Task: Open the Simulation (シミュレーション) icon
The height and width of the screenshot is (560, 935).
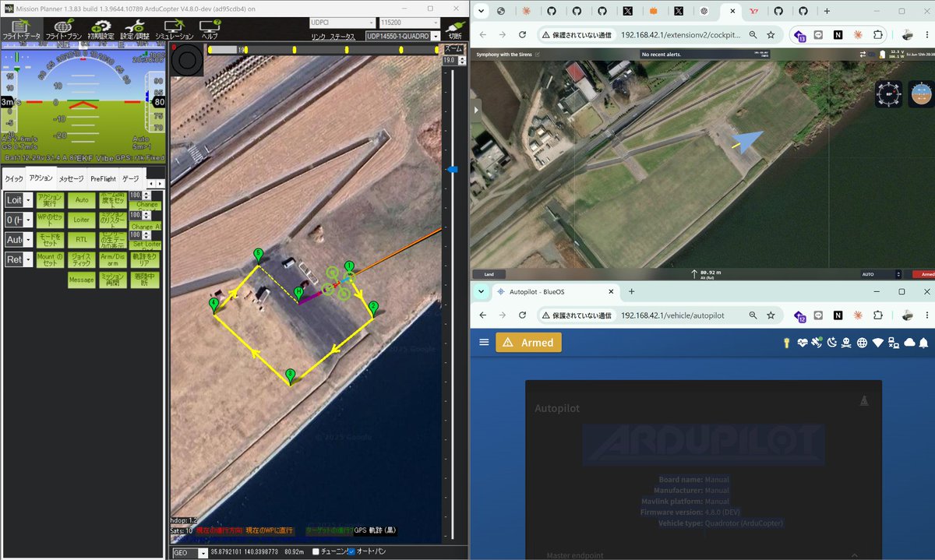Action: (x=175, y=29)
